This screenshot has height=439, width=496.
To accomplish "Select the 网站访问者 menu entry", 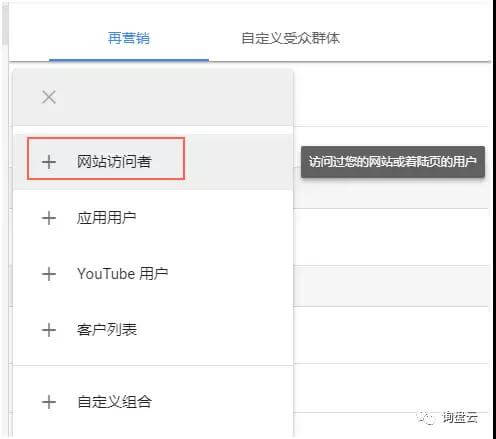I will click(x=114, y=162).
